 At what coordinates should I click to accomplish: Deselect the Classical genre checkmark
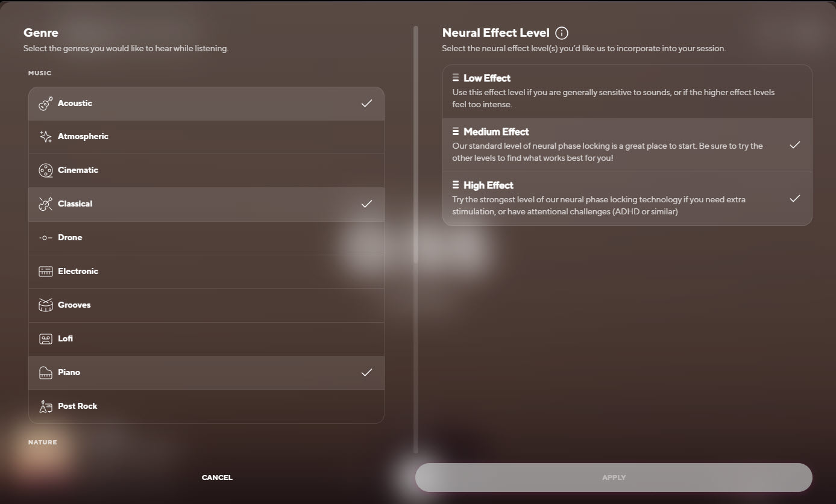tap(366, 204)
